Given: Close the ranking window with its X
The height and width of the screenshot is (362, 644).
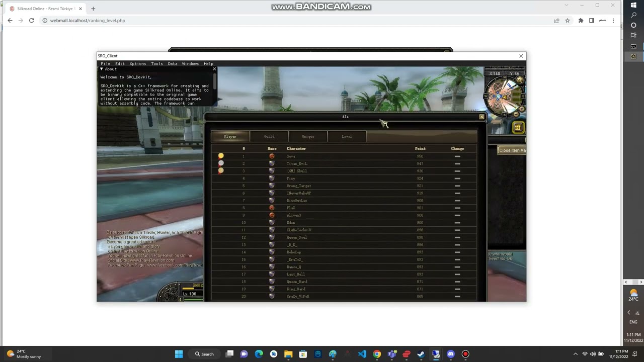Looking at the screenshot, I should click(481, 117).
